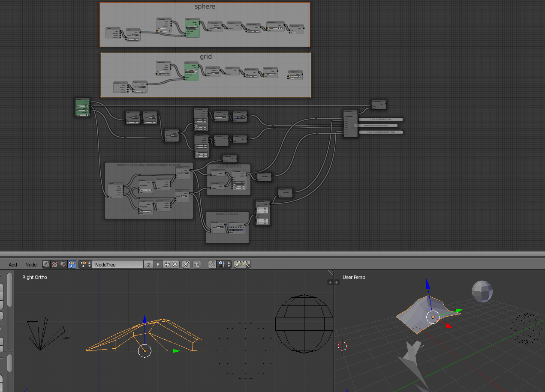Select the custom Sverchok node tree icon

coord(72,264)
